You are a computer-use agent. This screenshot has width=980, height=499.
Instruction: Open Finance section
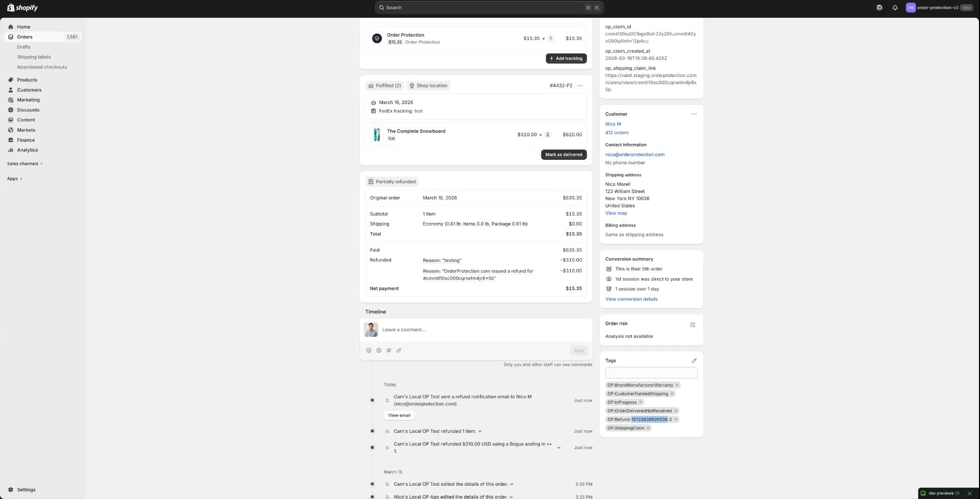[26, 140]
